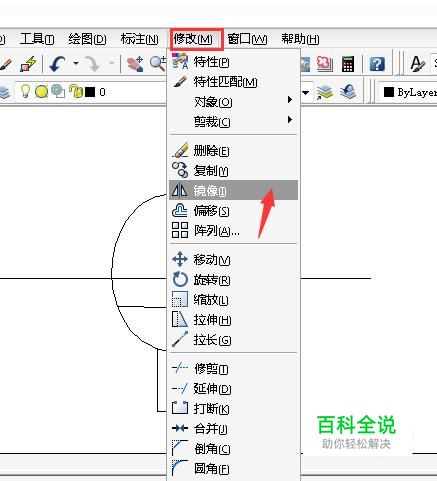This screenshot has width=437, height=481.
Task: Open the 窗口(W) menu
Action: point(247,39)
